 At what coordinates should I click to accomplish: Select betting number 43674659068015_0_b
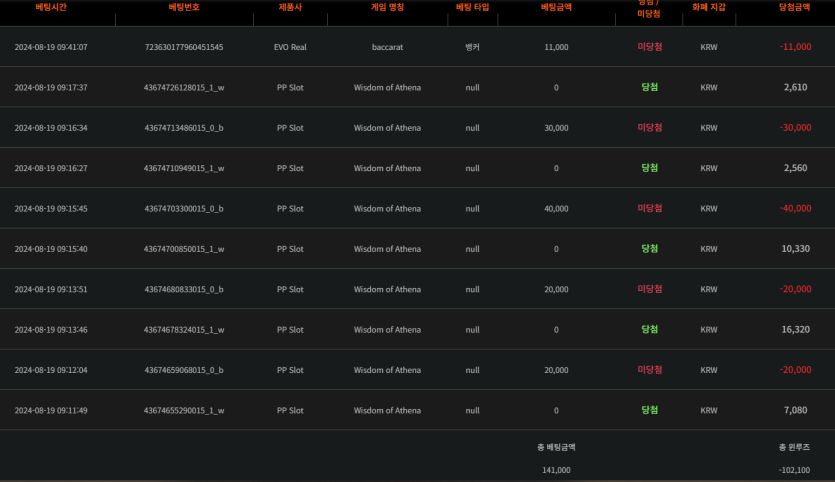(x=184, y=370)
